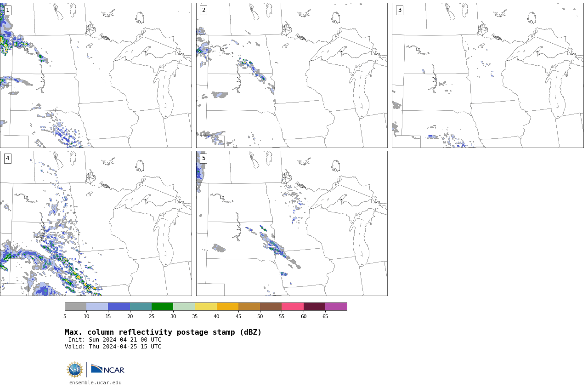
Task: Click the tan brown 45-50 dBZ swatch
Action: pos(249,307)
